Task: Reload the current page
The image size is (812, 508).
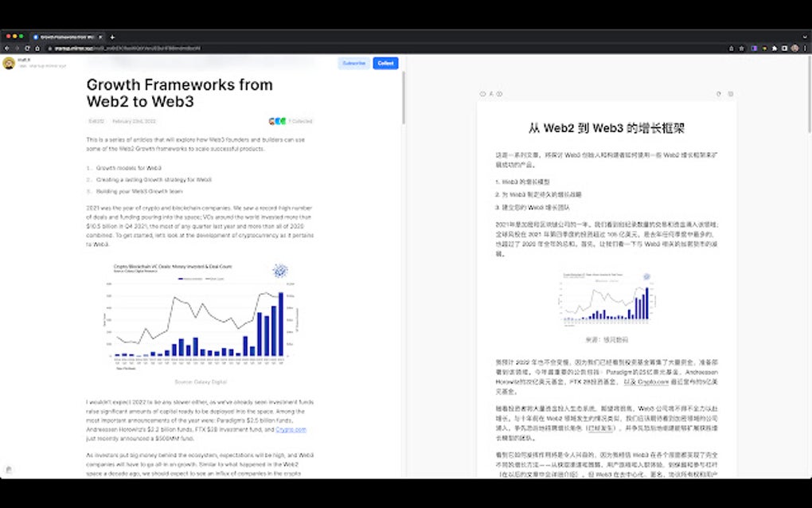Action: [27, 48]
